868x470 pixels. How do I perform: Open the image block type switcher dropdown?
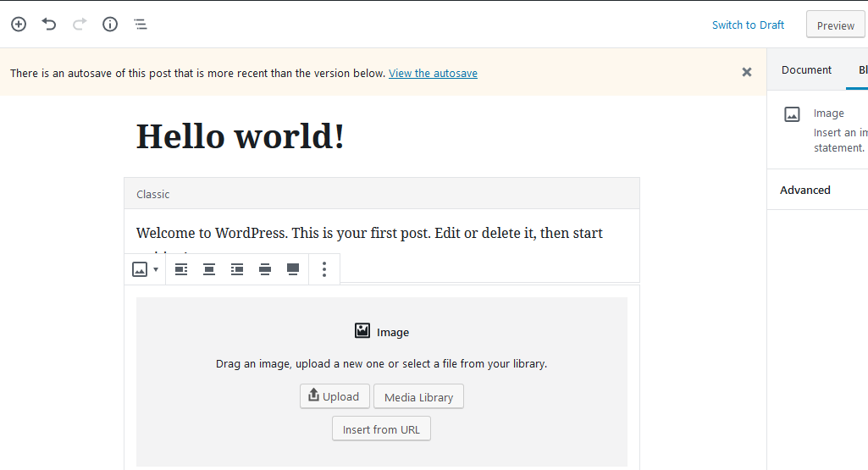pos(145,269)
